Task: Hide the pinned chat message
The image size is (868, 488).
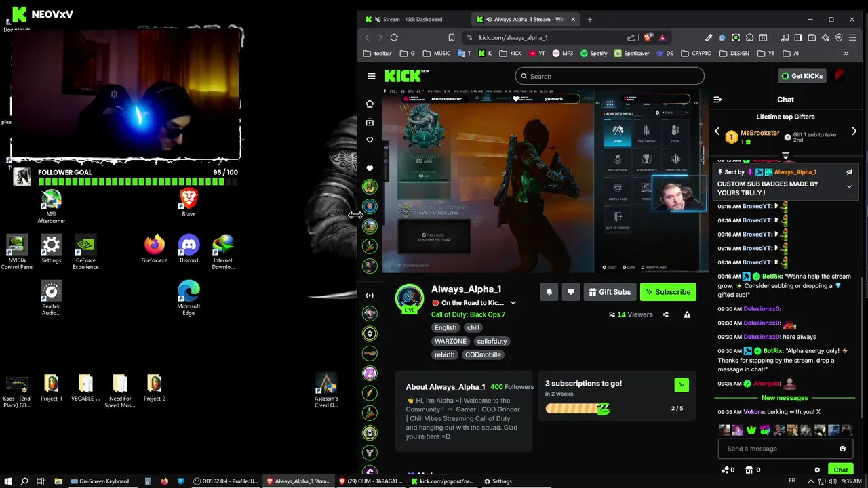Action: point(849,172)
